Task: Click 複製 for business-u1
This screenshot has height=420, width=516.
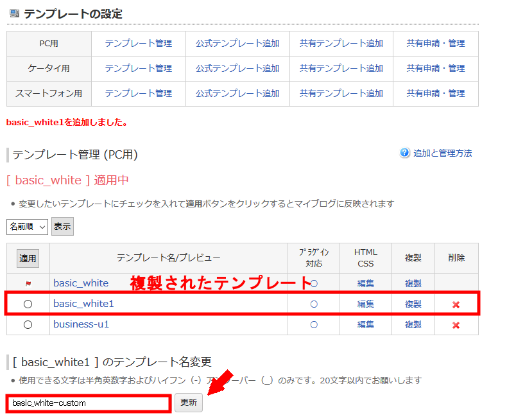Action: [x=413, y=325]
